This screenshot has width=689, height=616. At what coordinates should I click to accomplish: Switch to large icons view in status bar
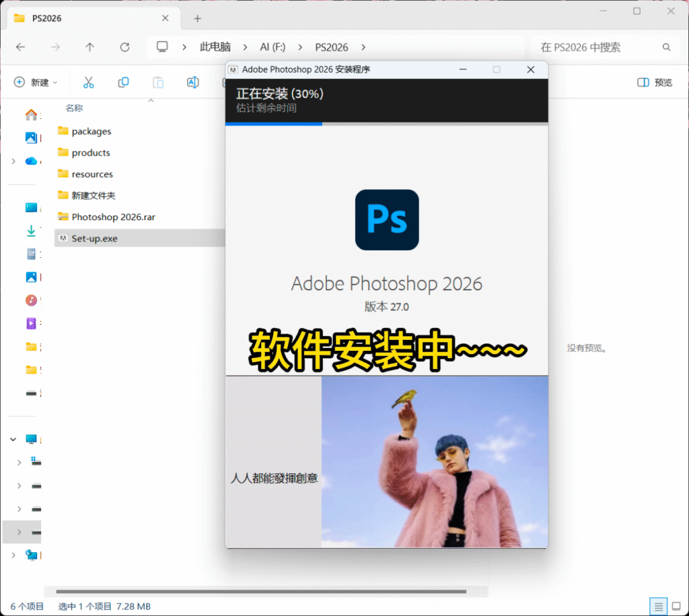[676, 606]
